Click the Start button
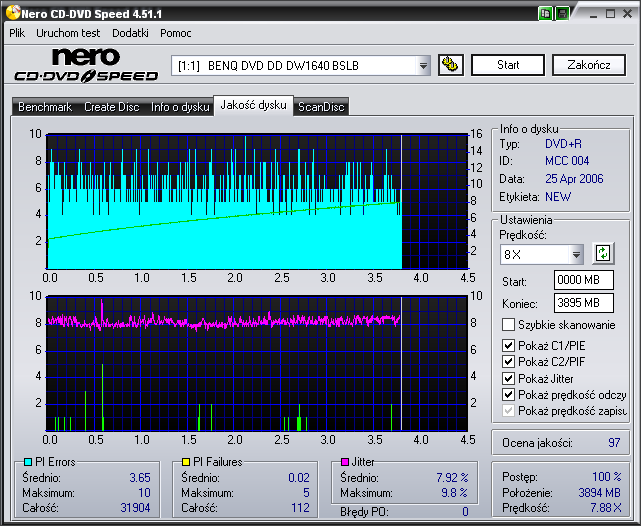This screenshot has width=641, height=526. tap(508, 65)
